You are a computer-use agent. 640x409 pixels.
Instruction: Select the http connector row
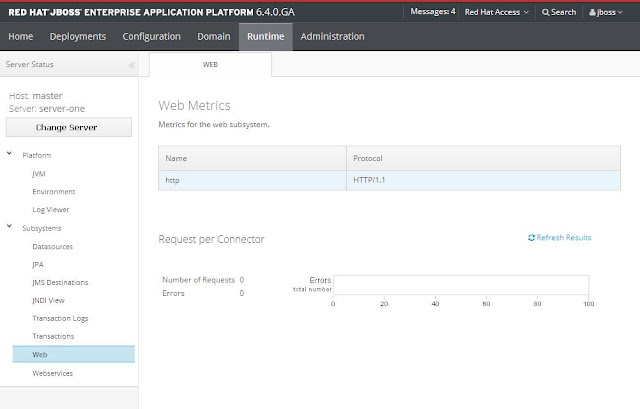point(389,180)
